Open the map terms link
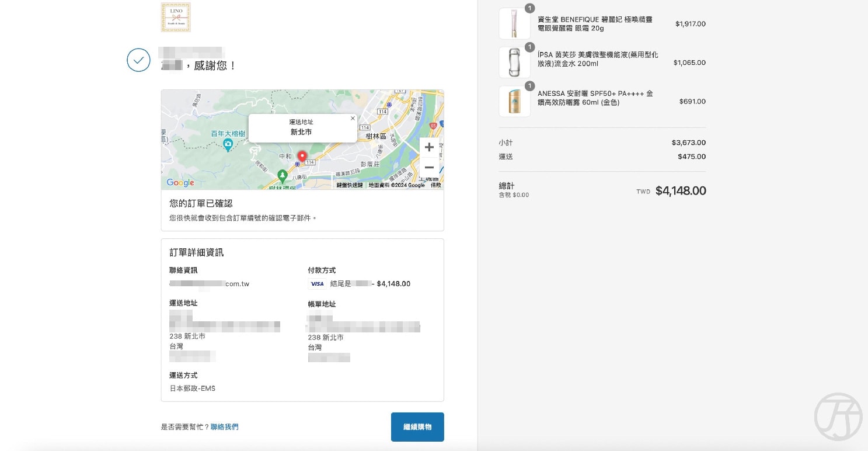The height and width of the screenshot is (451, 868). (435, 185)
